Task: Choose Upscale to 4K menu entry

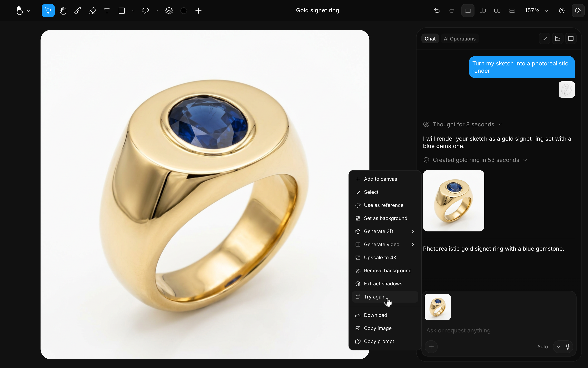Action: tap(385, 258)
